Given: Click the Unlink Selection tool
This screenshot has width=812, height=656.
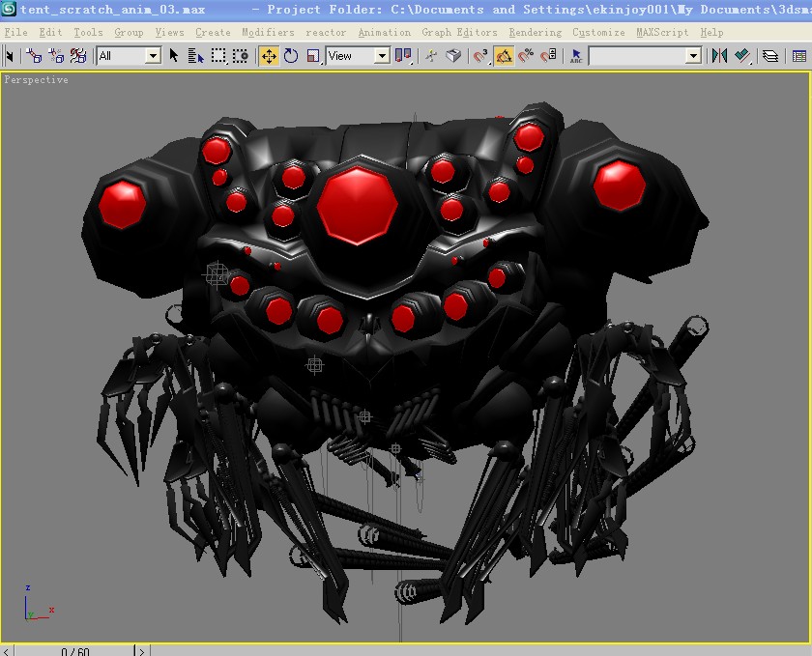Looking at the screenshot, I should point(55,56).
